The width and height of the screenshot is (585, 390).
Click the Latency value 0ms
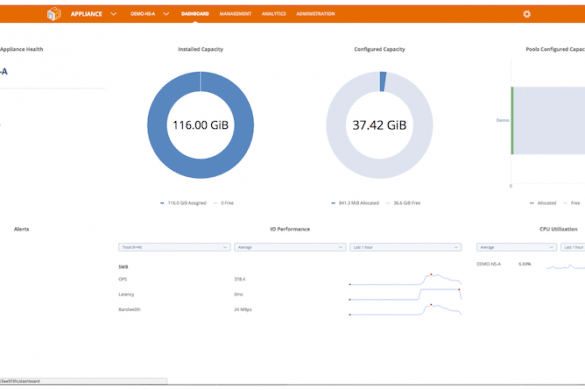pos(238,294)
